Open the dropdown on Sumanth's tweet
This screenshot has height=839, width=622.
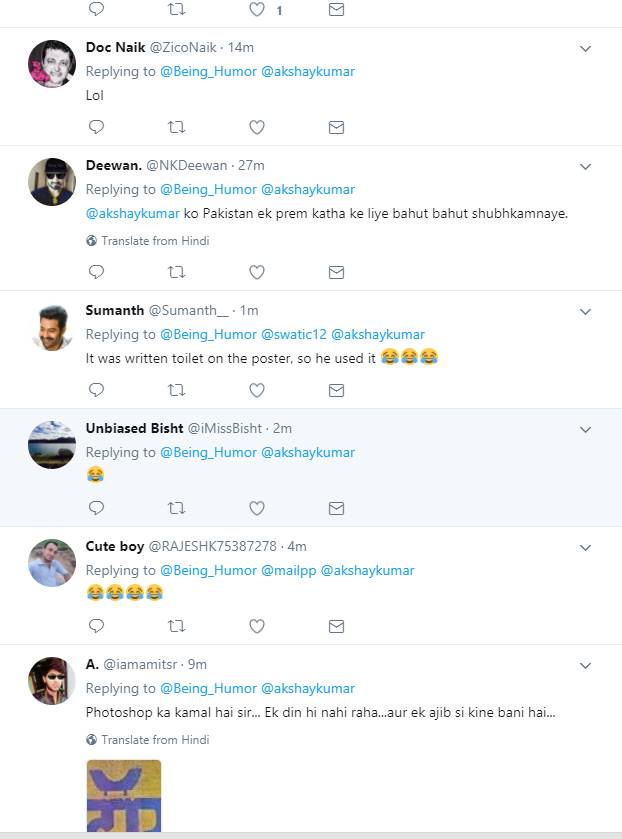[586, 311]
